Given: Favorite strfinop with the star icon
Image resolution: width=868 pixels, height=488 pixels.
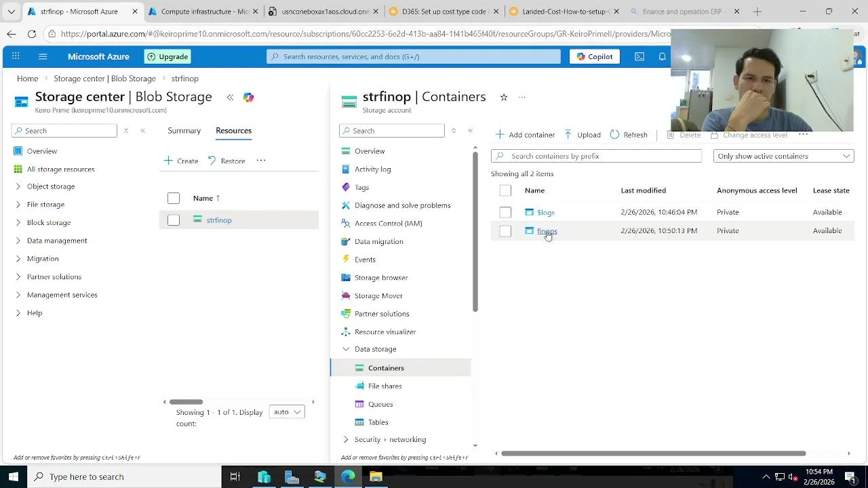Looking at the screenshot, I should (x=504, y=97).
